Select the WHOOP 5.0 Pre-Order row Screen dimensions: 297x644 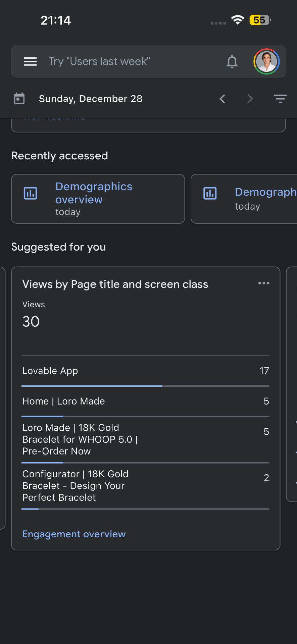point(145,439)
